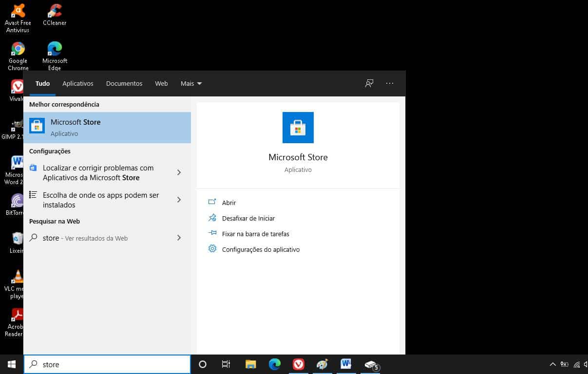Open Microsoft Word from the taskbar
Screen dimensions: 588x374
pyautogui.click(x=346, y=364)
